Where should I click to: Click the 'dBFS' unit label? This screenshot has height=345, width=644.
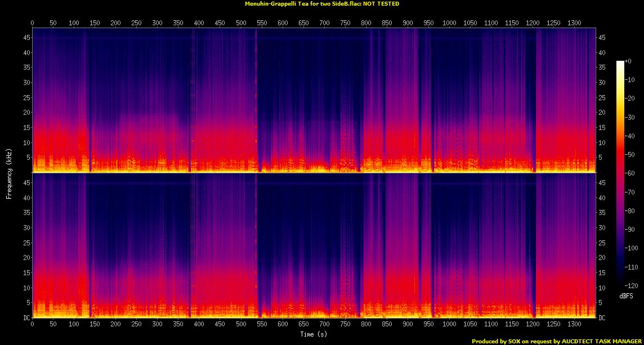tap(626, 295)
